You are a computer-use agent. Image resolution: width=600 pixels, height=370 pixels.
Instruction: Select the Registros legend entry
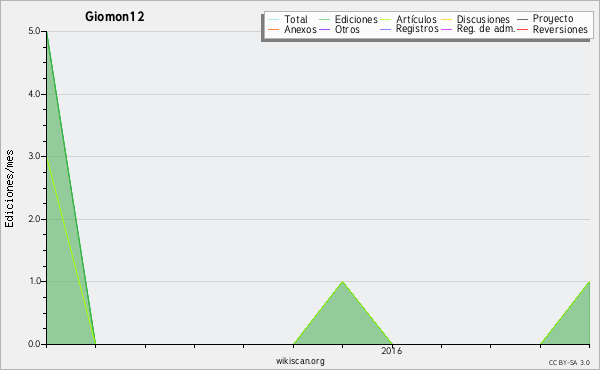(x=417, y=29)
